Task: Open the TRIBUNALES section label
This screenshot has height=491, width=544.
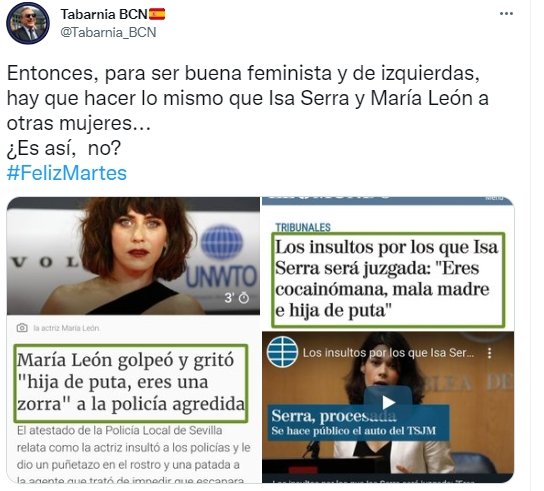Action: 303,227
